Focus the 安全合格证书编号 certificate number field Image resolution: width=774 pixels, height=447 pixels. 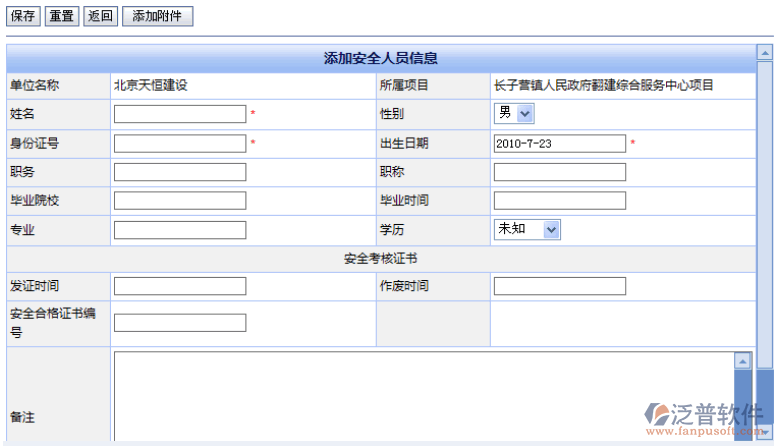(180, 323)
